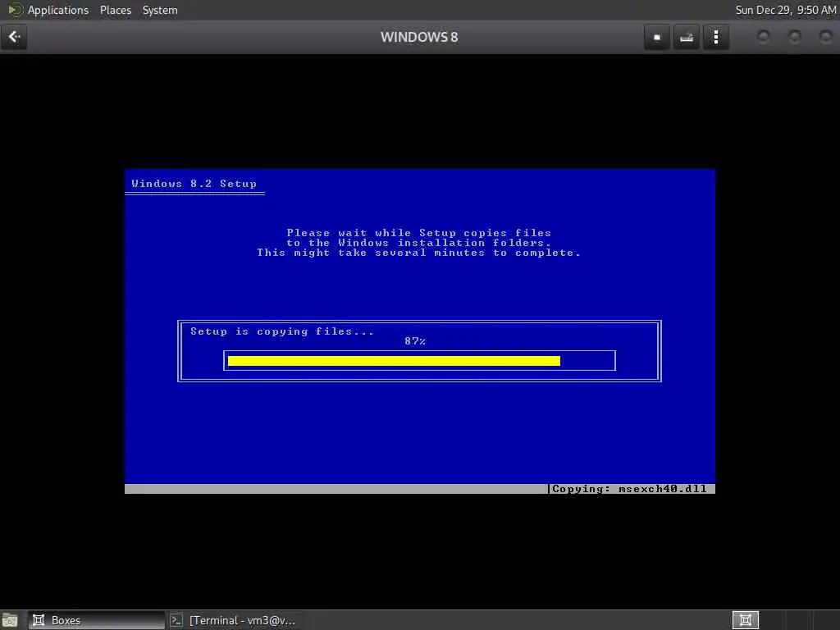The image size is (840, 630).
Task: Open the Places menu
Action: (x=115, y=10)
